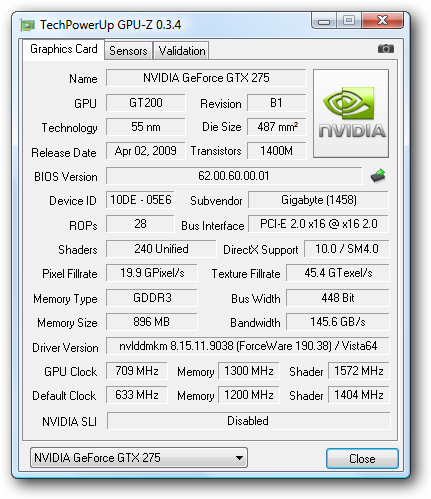Click the Subvendor Gigabyte field
The image size is (431, 499).
(x=318, y=200)
